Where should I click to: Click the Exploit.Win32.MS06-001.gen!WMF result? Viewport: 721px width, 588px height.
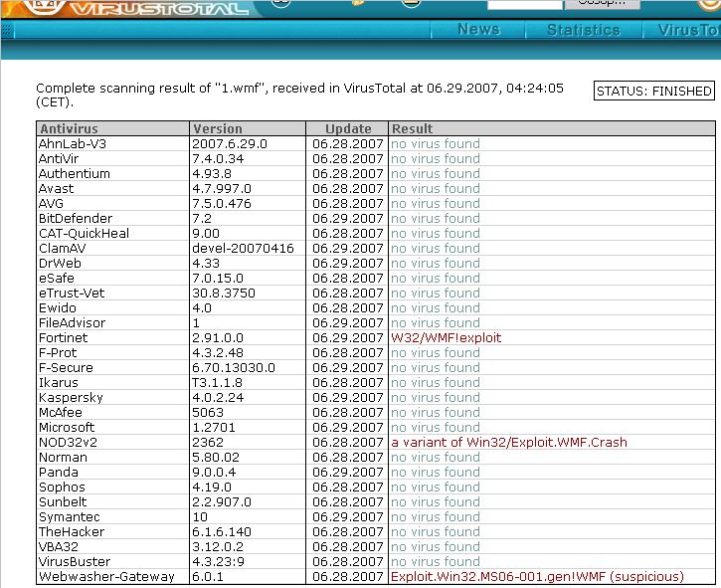click(x=537, y=576)
